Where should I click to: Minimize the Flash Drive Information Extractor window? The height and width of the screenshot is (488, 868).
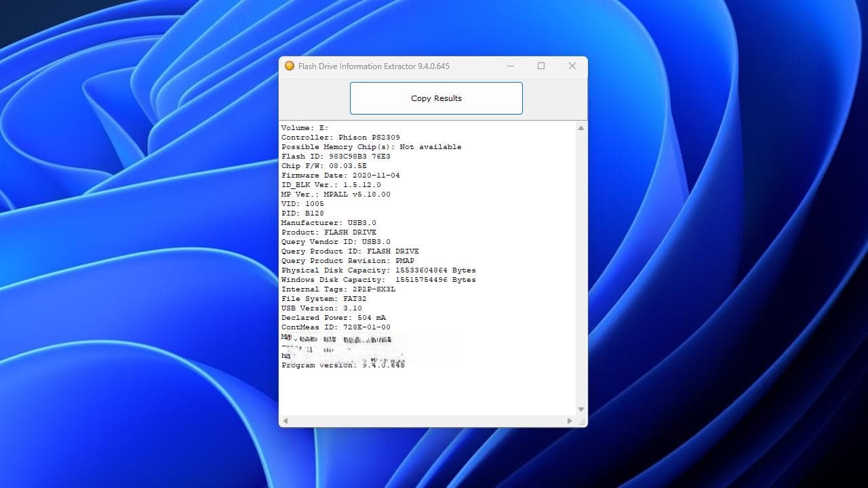[x=511, y=66]
